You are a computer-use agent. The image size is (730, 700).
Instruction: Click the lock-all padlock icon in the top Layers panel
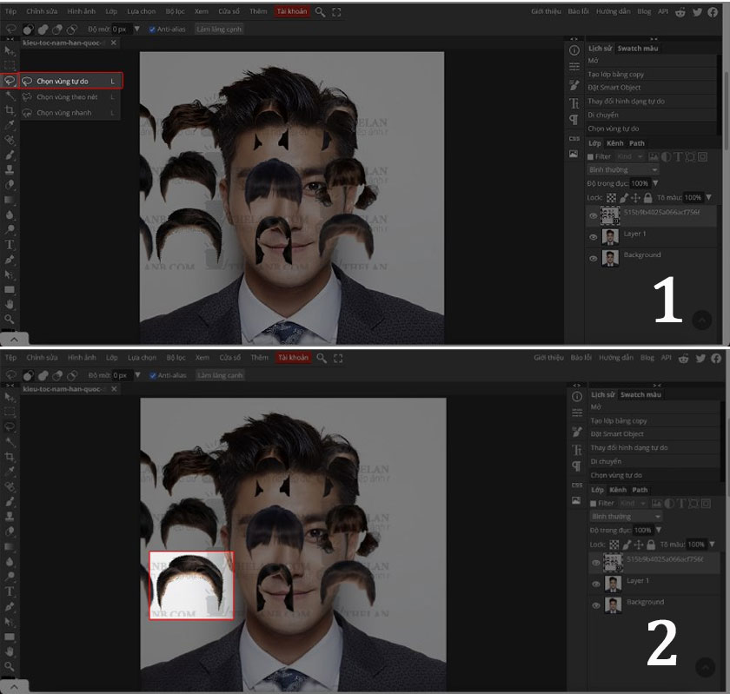coord(648,198)
